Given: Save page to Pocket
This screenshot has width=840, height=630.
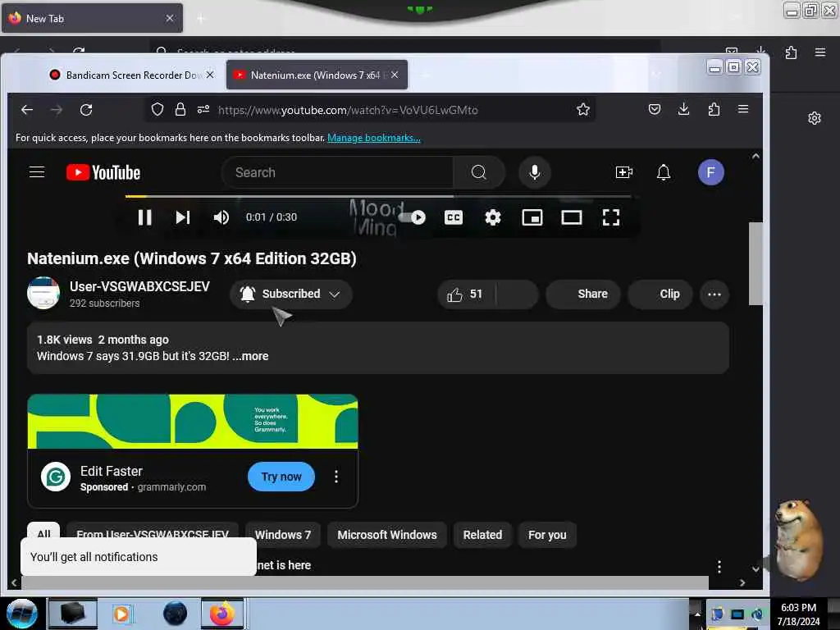Looking at the screenshot, I should point(654,109).
